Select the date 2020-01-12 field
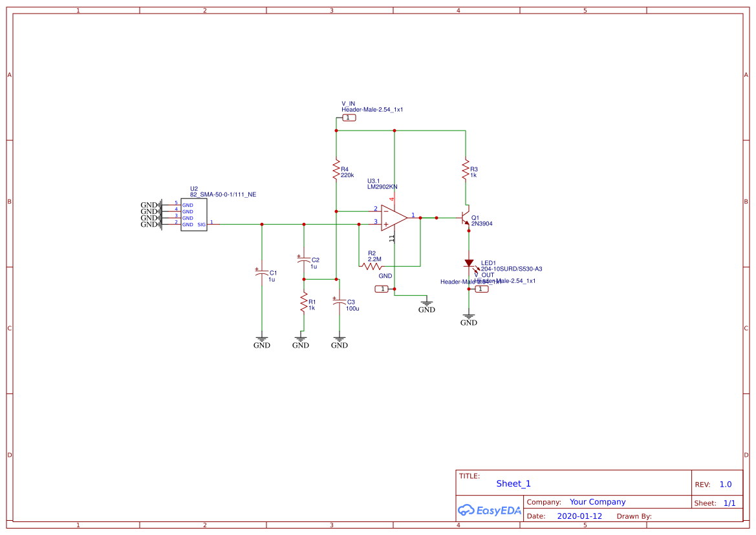 point(579,516)
